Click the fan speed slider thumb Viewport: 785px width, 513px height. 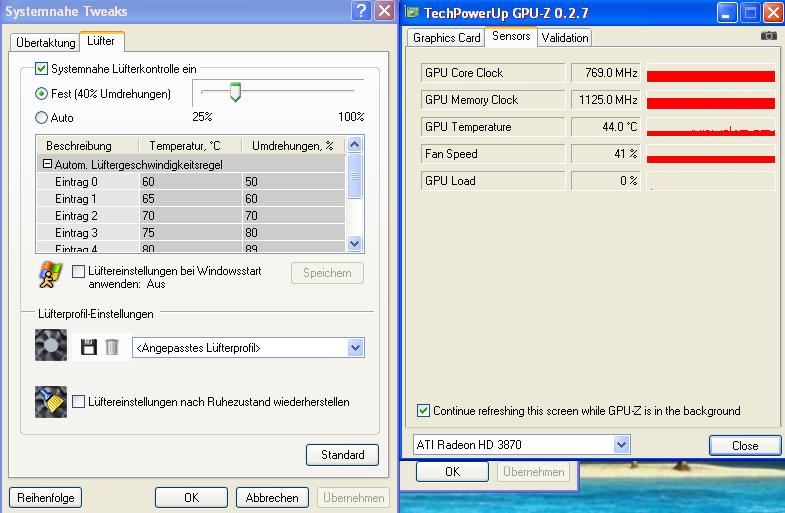click(x=235, y=92)
